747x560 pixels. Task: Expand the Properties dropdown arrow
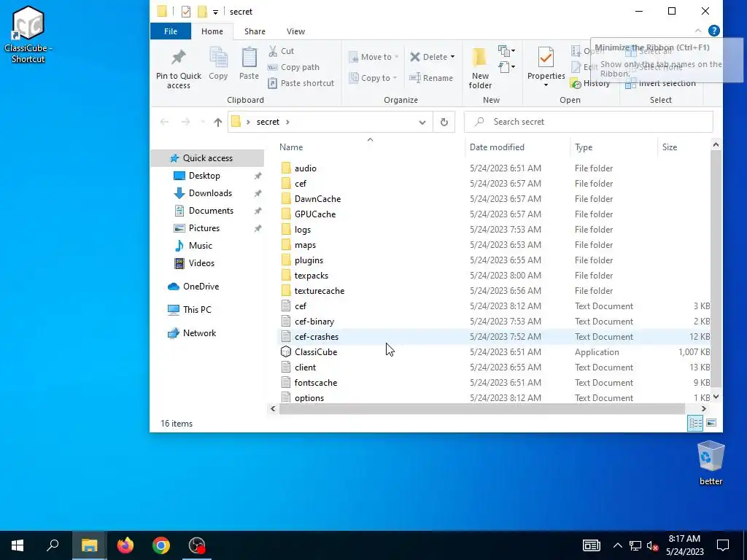[546, 85]
